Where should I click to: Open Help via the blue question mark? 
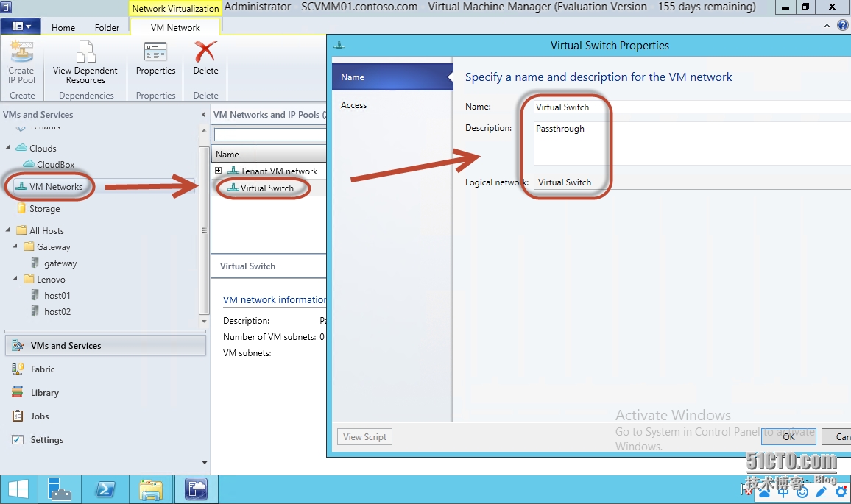(843, 25)
